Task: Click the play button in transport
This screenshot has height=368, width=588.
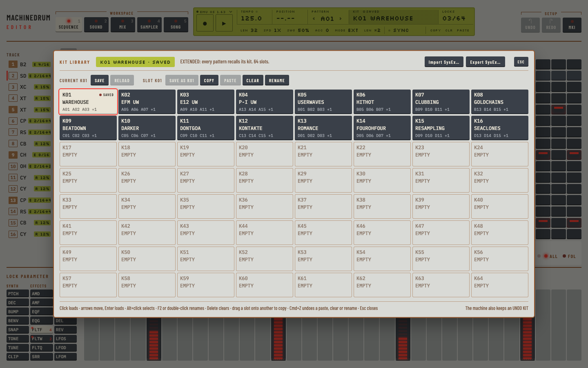Action: point(223,23)
